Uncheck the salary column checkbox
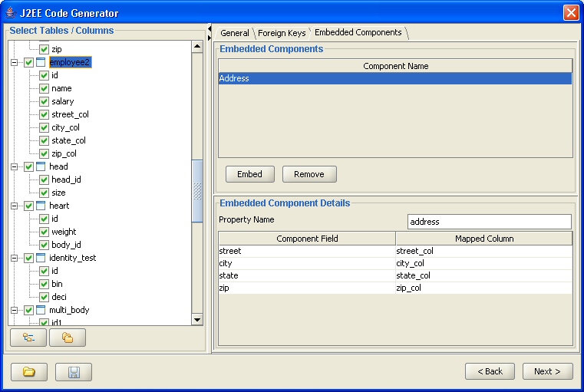The width and height of the screenshot is (584, 392). coord(44,101)
